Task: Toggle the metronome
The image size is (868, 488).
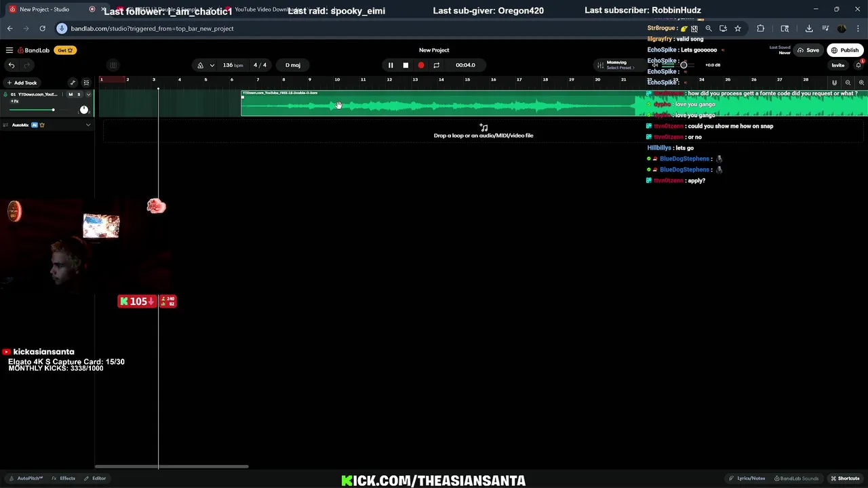Action: click(x=200, y=65)
